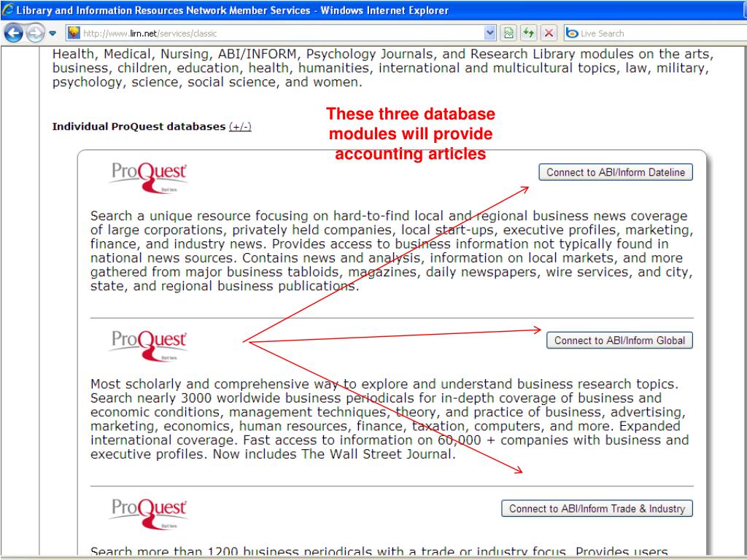Screen dimensions: 747x560
Task: Click Connect to ABI/Inform Trade & Industry
Action: [x=597, y=508]
